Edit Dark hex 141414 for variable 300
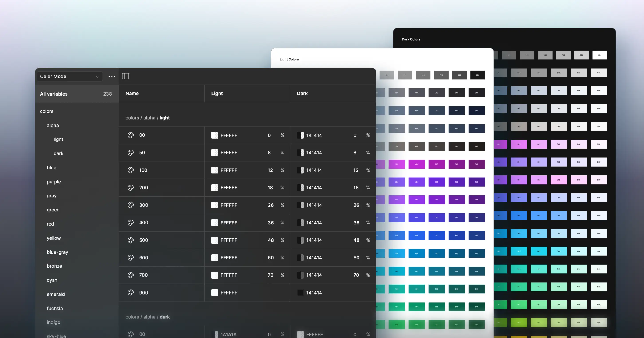The height and width of the screenshot is (338, 644). click(314, 205)
